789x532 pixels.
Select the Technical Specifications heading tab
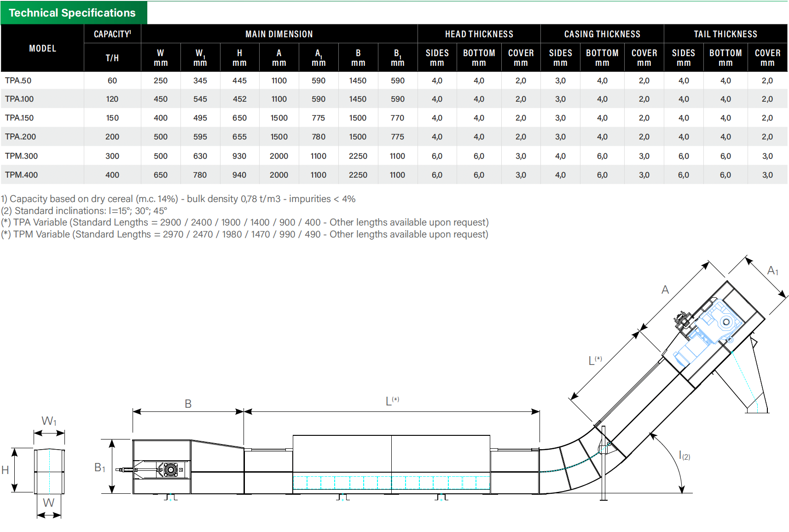73,13
